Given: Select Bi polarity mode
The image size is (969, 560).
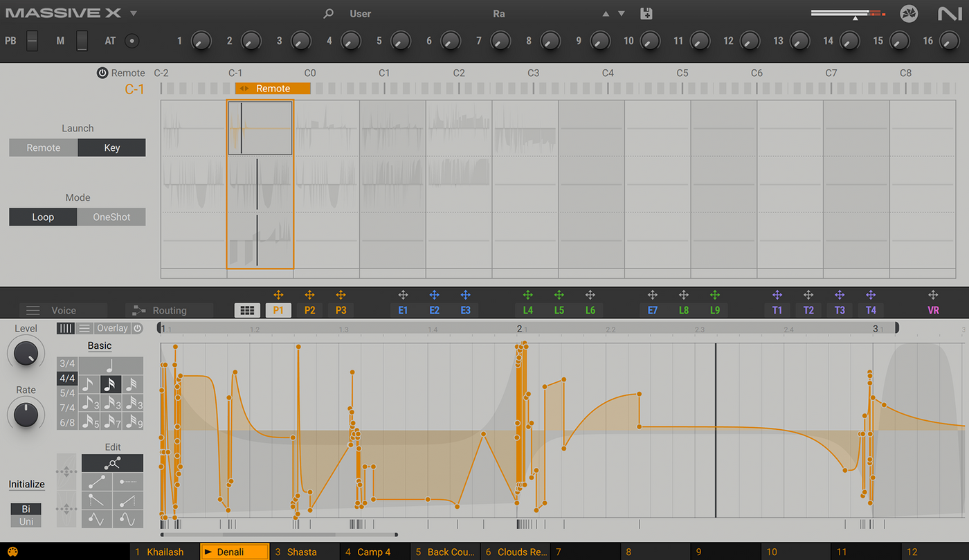Looking at the screenshot, I should pyautogui.click(x=26, y=509).
